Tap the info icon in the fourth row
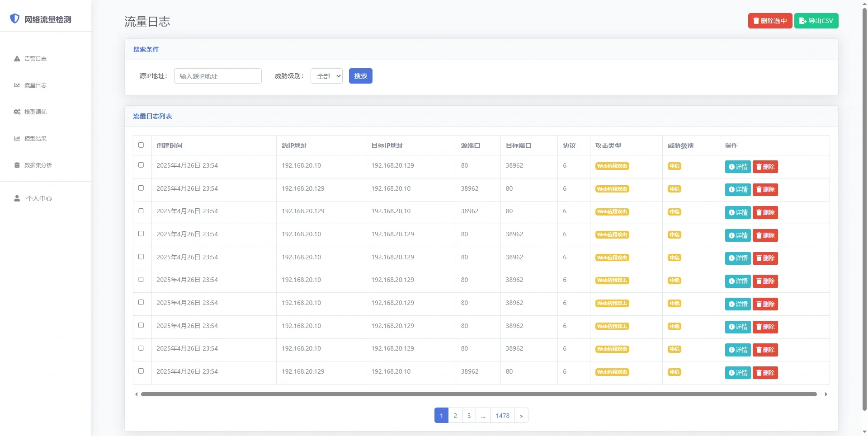868x436 pixels. tap(731, 235)
